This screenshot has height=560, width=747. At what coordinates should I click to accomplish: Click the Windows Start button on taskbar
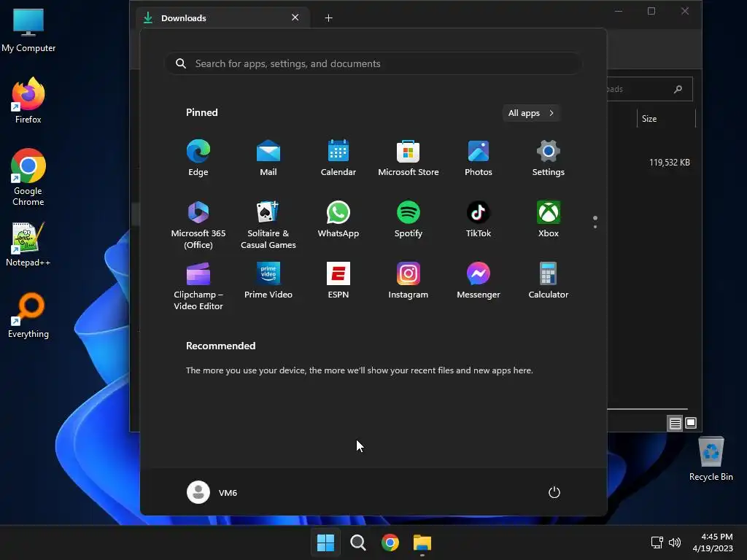pos(326,542)
